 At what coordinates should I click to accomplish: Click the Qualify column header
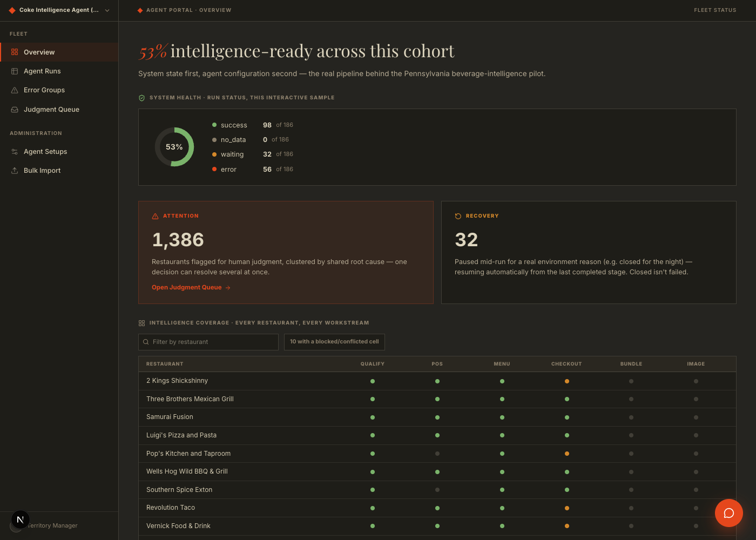373,364
